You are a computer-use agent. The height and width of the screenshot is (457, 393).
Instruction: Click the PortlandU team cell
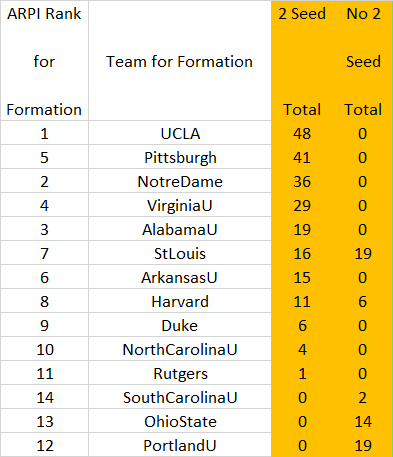pos(180,445)
